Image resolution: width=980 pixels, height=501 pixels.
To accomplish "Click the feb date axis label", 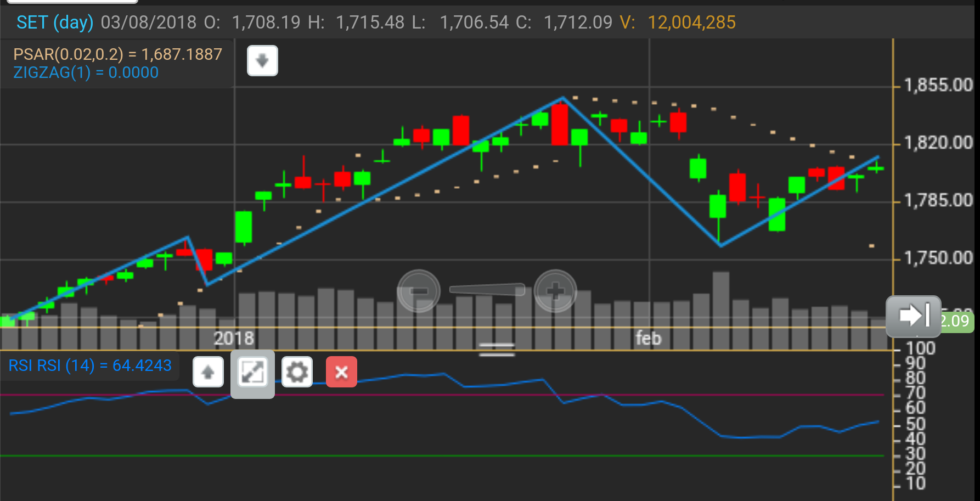I will [x=649, y=338].
